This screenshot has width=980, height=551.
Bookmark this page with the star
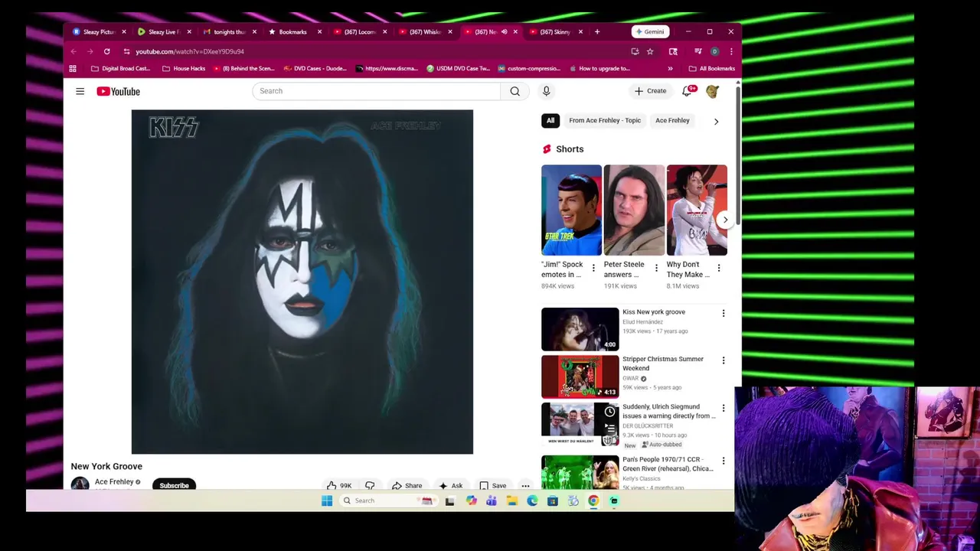650,51
